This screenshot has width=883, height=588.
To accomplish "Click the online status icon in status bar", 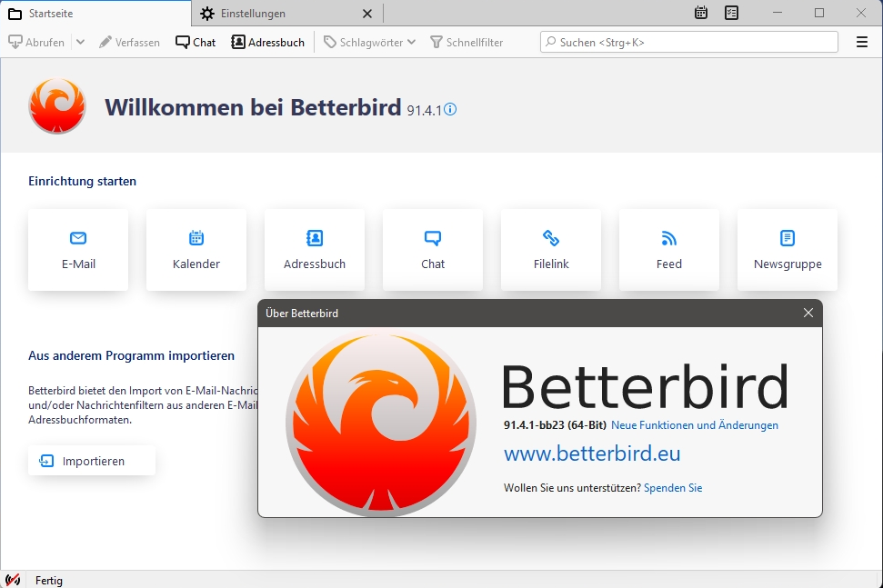I will click(x=13, y=580).
